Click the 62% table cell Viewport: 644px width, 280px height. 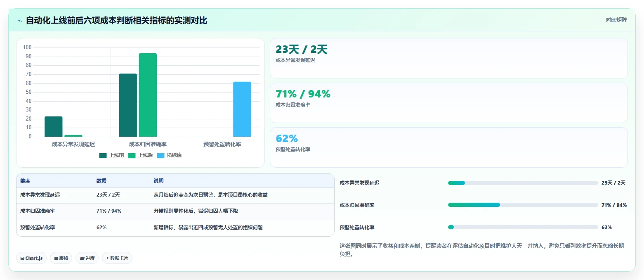coord(101,228)
